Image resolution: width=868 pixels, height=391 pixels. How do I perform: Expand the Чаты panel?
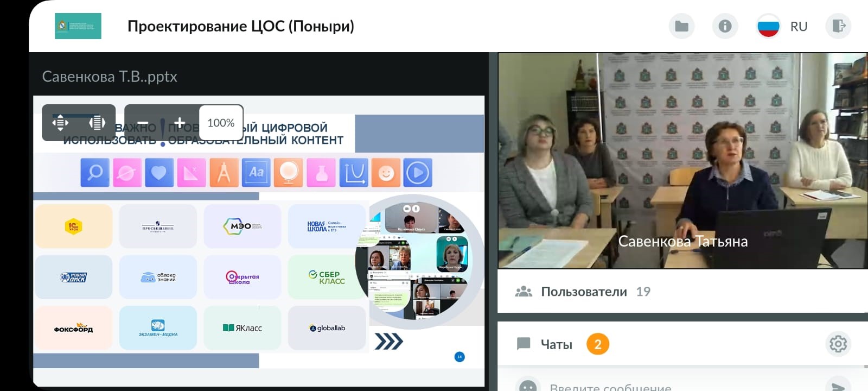coord(682,344)
